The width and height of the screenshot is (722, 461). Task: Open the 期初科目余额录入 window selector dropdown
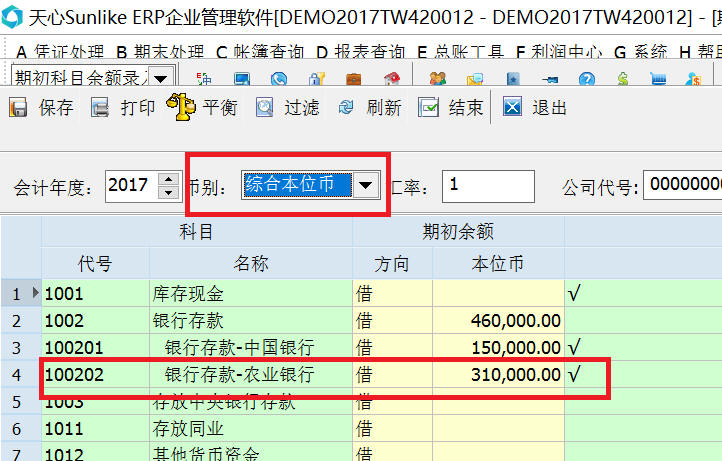pos(161,78)
